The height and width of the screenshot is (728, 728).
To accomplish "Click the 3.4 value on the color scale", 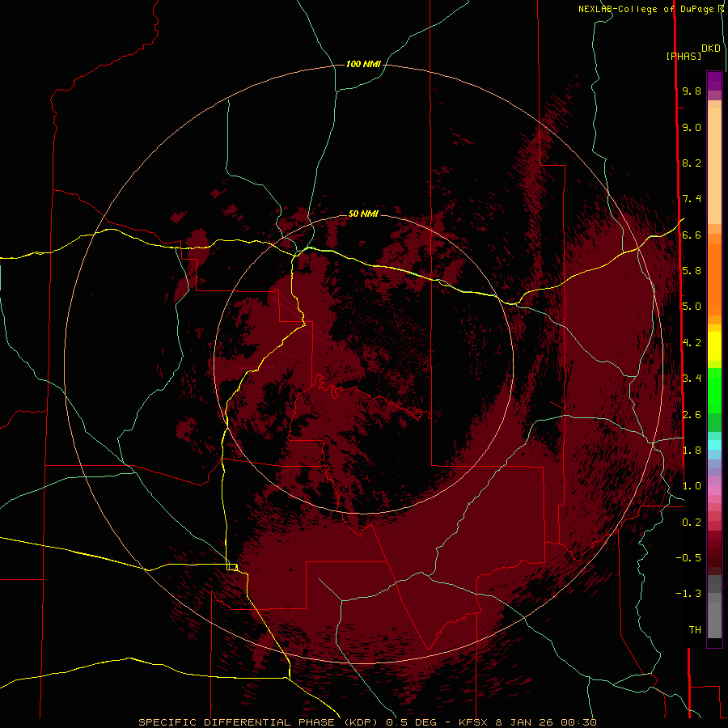I will 692,379.
